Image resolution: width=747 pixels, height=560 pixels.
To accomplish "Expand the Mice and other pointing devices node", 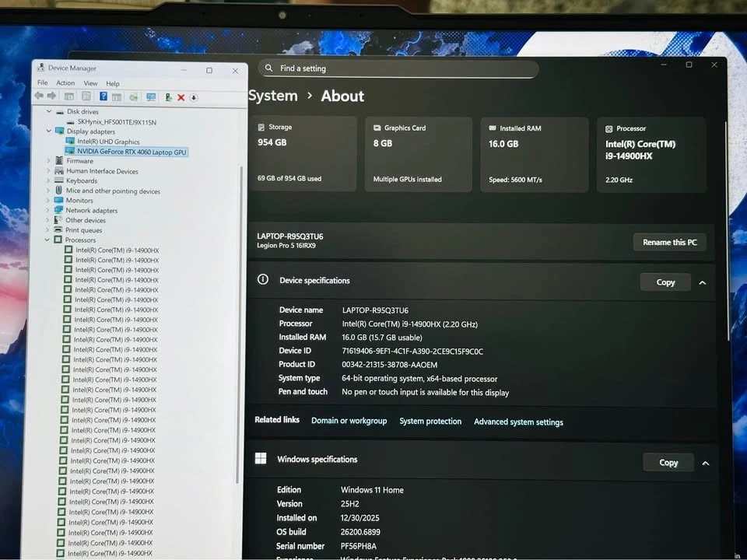I will [x=47, y=191].
